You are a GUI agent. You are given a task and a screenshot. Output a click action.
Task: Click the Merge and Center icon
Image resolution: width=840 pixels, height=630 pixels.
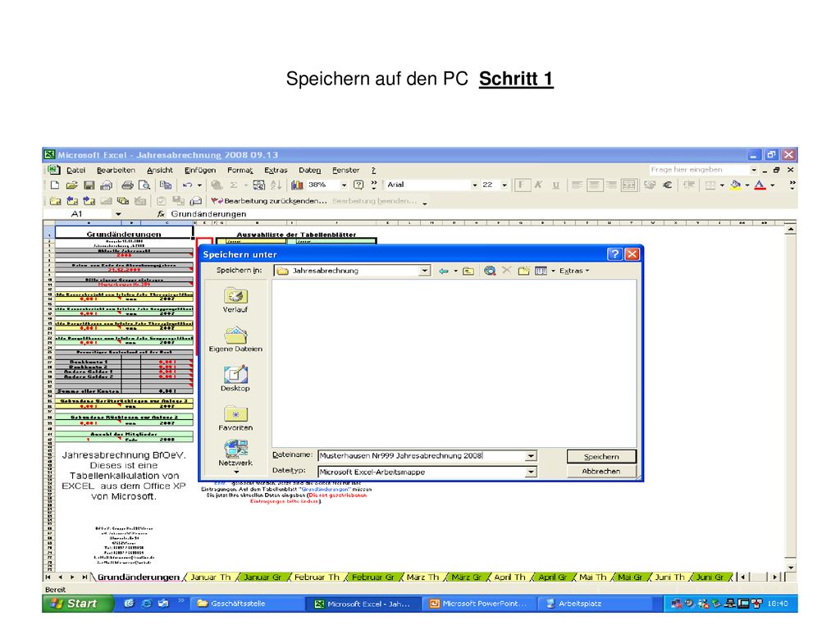pos(629,185)
